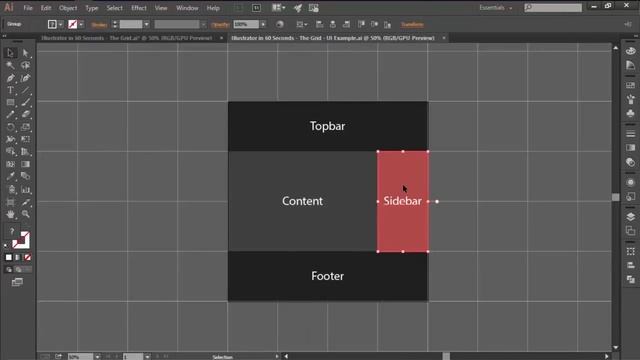Click the orange Transform label link

tap(412, 24)
